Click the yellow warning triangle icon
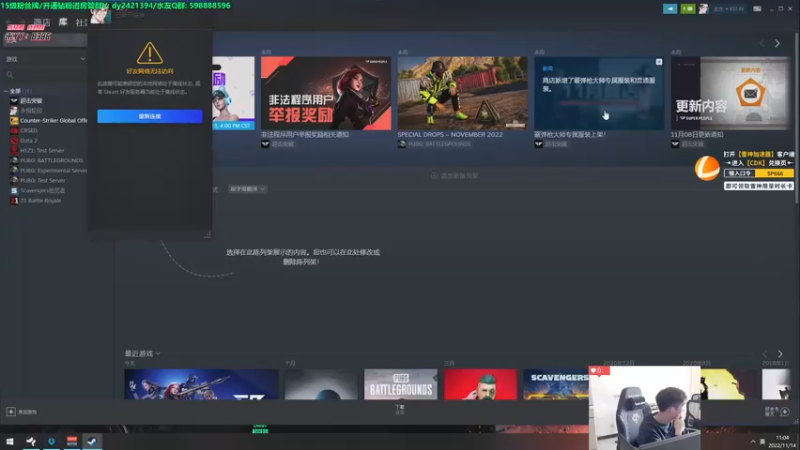Screen dimensions: 800x450 pos(149,53)
